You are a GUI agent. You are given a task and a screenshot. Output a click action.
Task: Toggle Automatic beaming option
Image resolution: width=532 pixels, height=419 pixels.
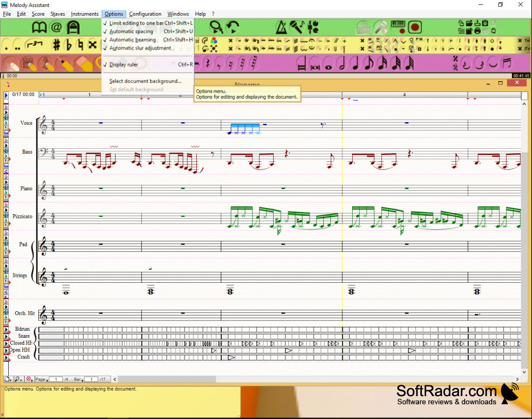tap(148, 40)
